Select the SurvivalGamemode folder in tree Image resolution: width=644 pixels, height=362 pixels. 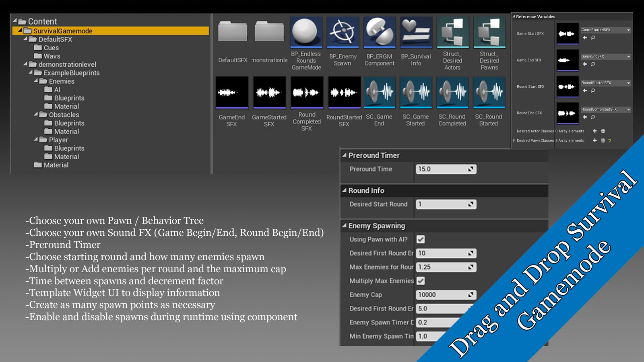point(111,31)
